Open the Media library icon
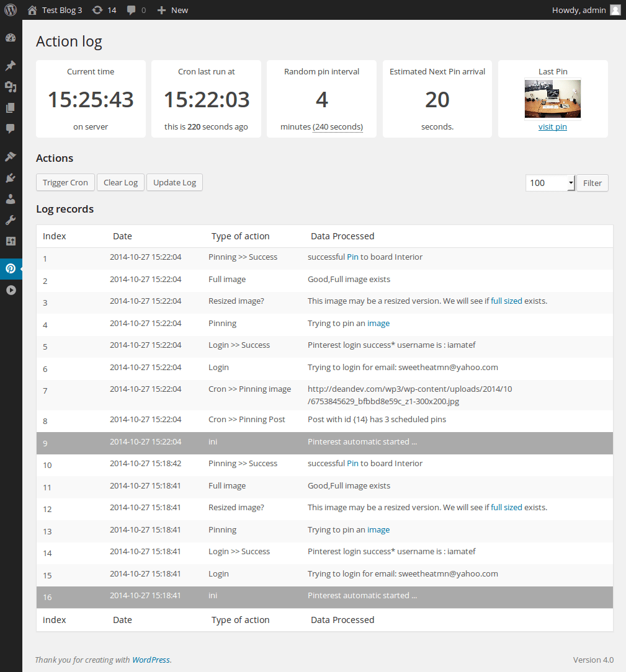 pos(11,87)
